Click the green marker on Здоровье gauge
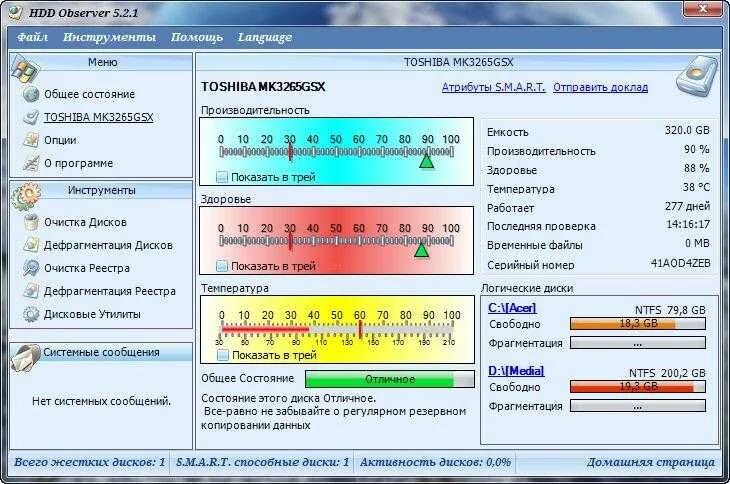The width and height of the screenshot is (730, 484). click(x=421, y=250)
